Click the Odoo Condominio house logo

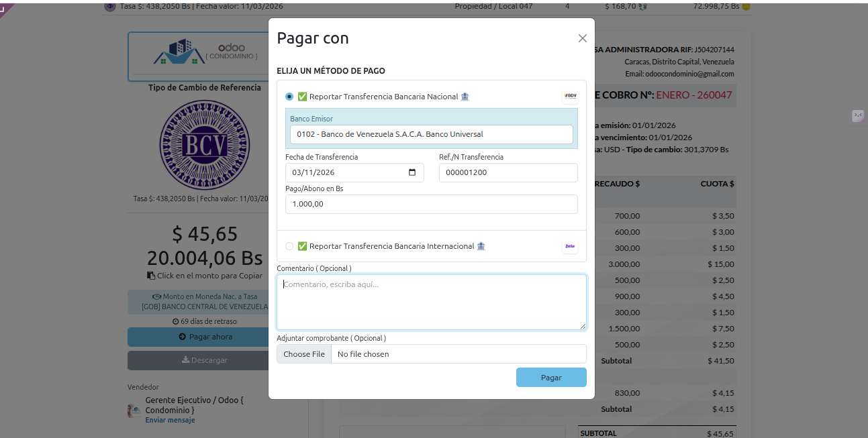[x=179, y=52]
